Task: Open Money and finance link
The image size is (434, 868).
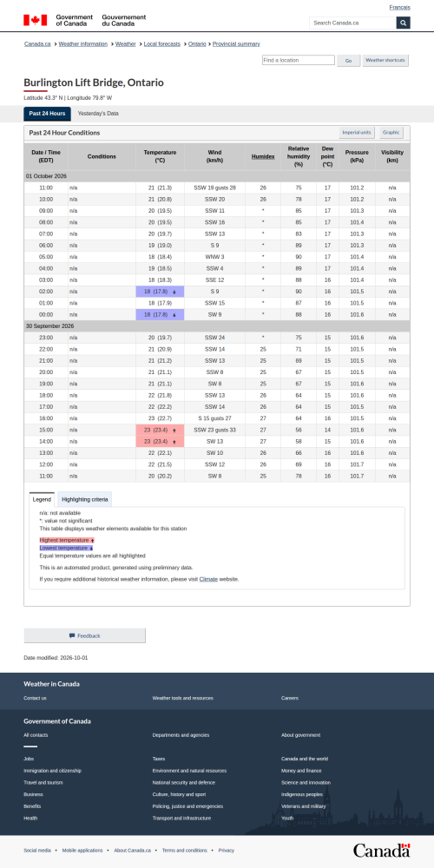Action: 299,771
